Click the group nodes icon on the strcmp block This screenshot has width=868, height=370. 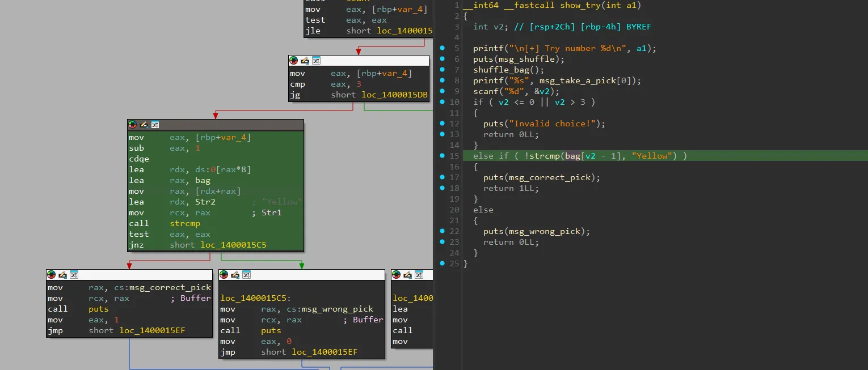155,125
